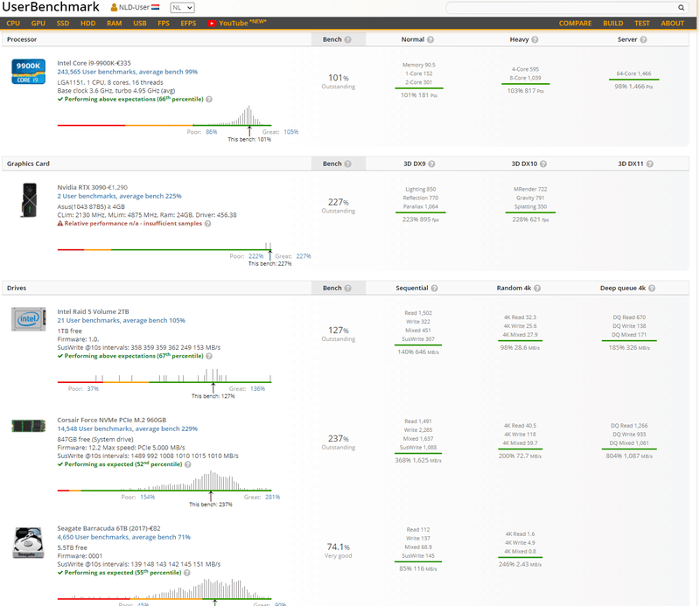Open 21 User benchmarks average bench 105% link
The image size is (700, 606).
[x=121, y=320]
